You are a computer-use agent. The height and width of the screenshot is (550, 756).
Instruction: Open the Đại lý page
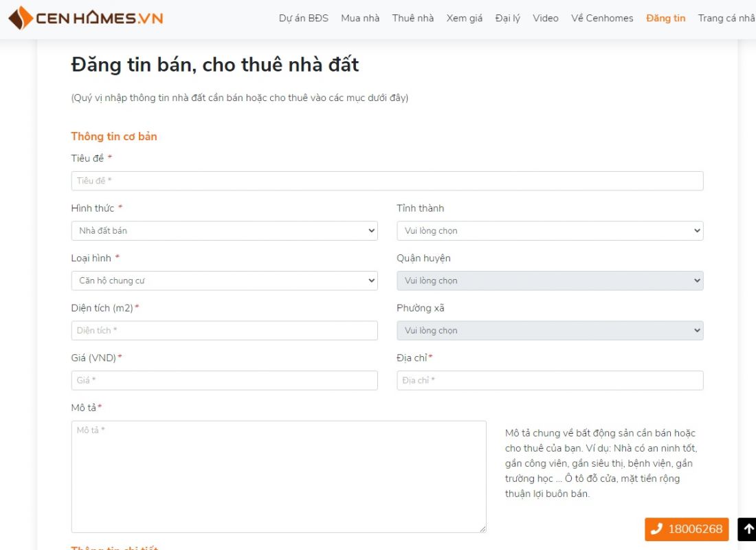508,19
